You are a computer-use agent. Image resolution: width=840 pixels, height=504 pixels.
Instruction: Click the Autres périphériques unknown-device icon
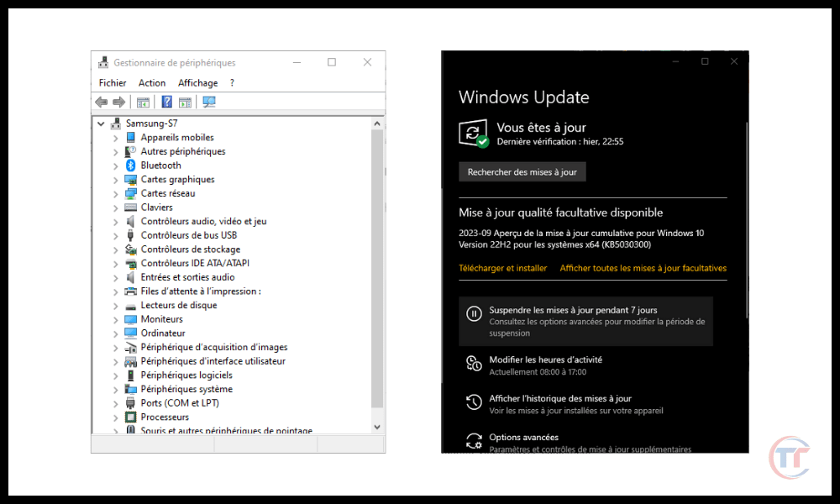(x=131, y=151)
